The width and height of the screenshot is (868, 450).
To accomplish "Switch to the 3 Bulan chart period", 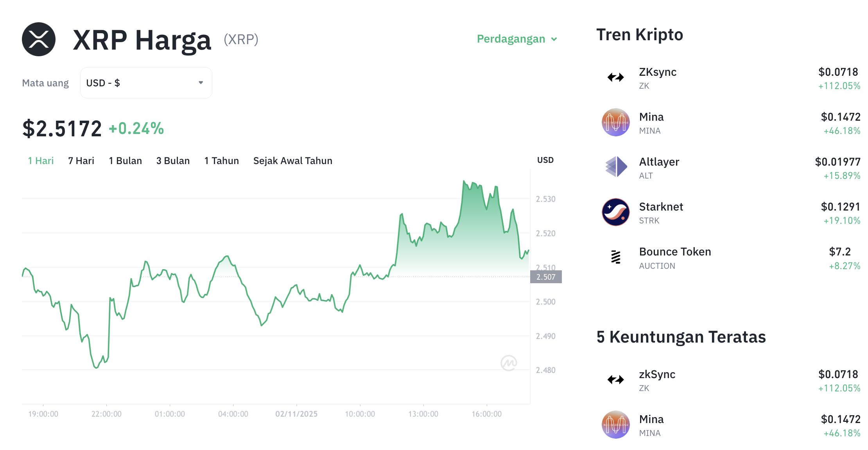I will [x=173, y=160].
